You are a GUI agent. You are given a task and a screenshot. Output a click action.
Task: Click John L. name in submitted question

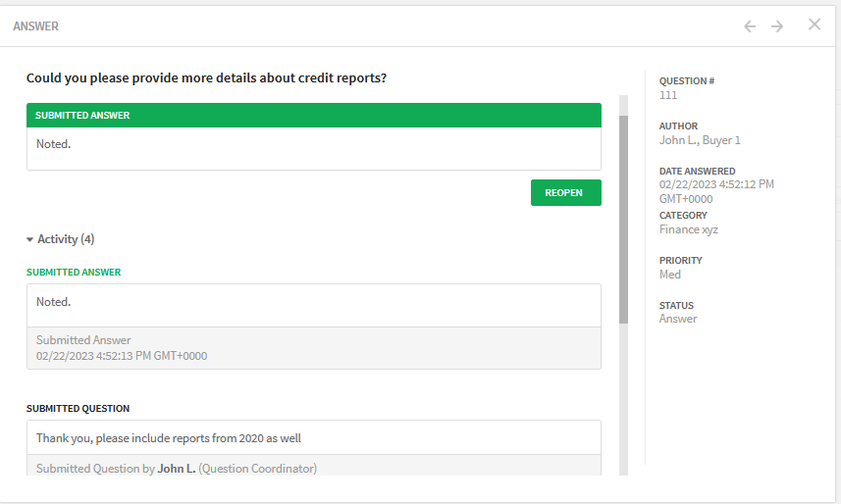pos(177,469)
